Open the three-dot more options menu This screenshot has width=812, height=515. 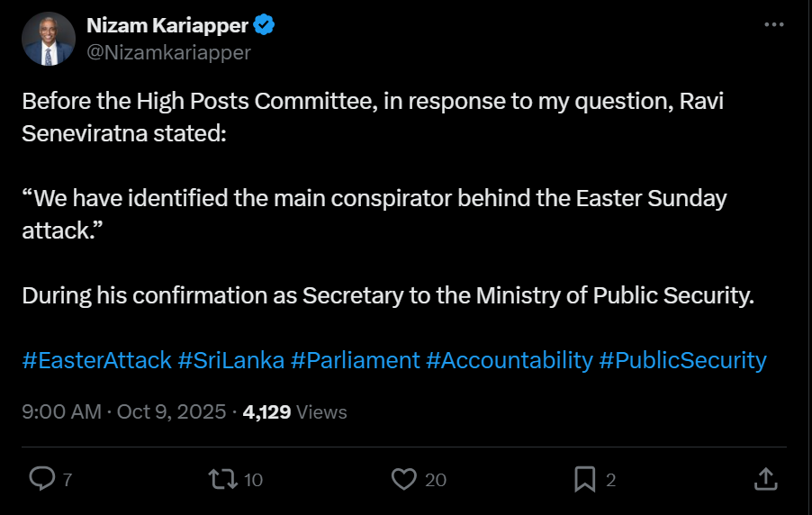(x=773, y=25)
